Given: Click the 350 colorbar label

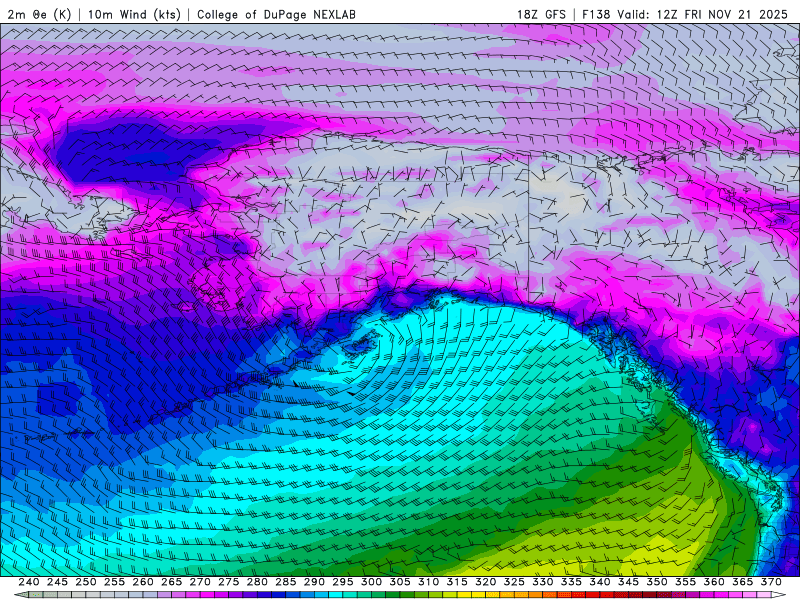Looking at the screenshot, I should pyautogui.click(x=657, y=582).
